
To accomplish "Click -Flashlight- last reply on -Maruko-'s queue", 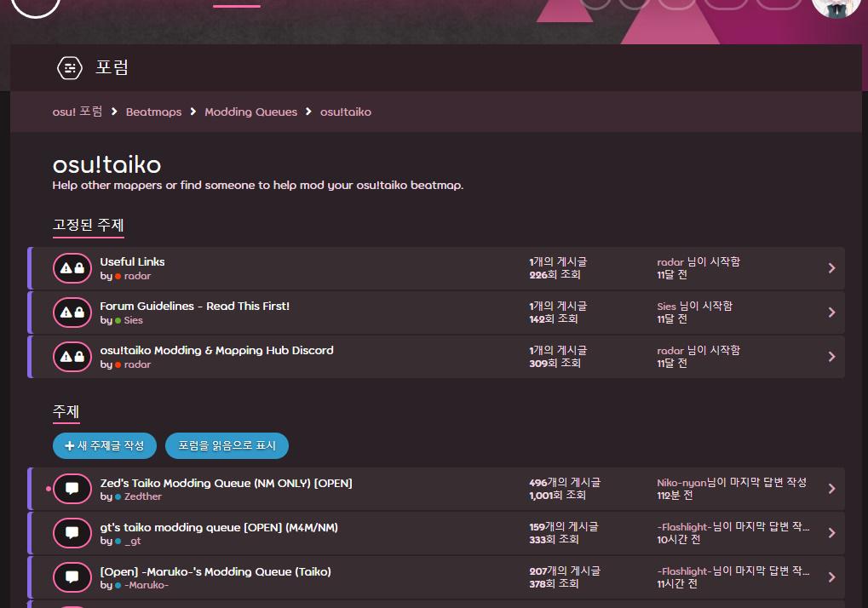I will click(x=684, y=571).
